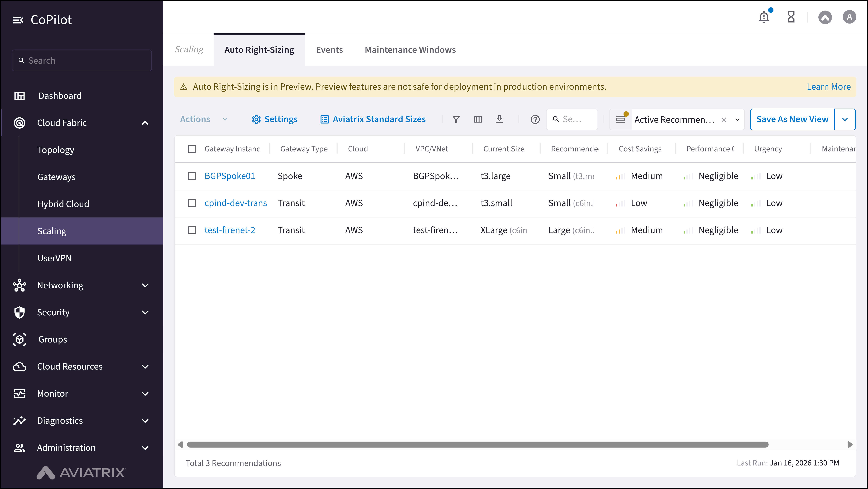Viewport: 868px width, 489px height.
Task: Click the user avatar A icon
Action: (849, 17)
